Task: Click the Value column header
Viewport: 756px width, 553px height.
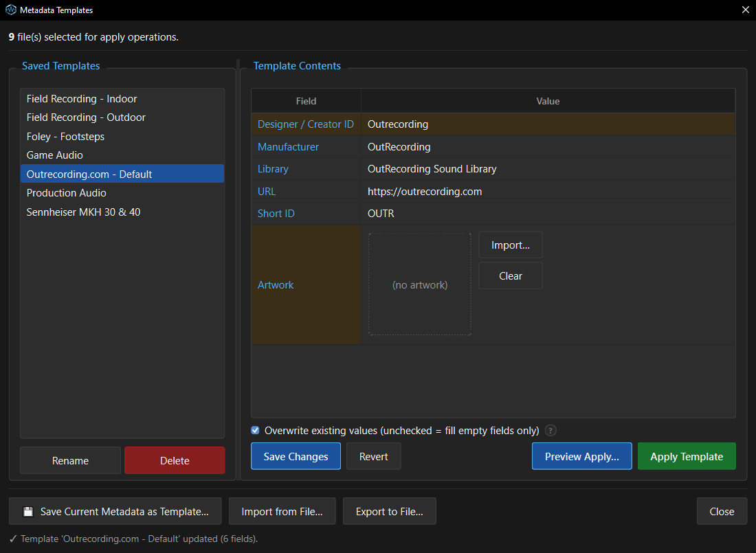Action: coord(548,101)
